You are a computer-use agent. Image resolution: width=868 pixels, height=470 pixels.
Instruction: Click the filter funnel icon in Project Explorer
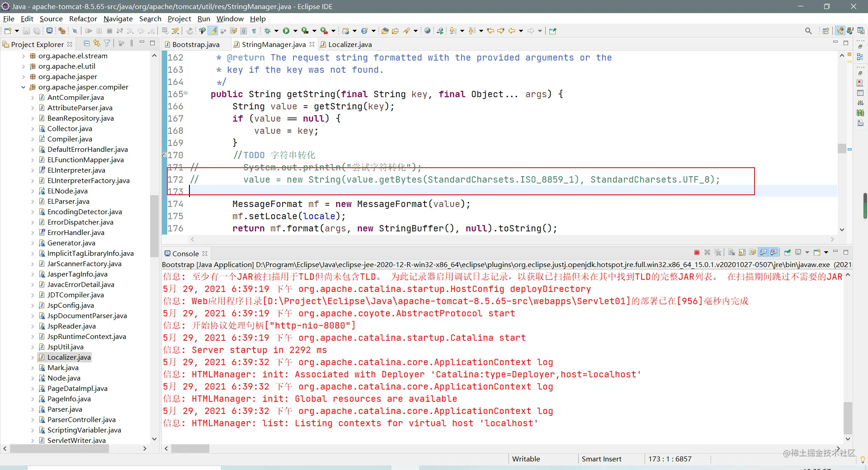tap(107, 43)
